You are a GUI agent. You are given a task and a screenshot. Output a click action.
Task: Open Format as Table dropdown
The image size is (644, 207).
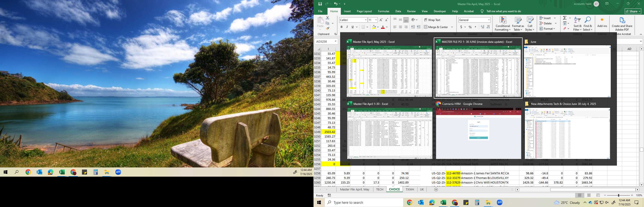(x=518, y=24)
